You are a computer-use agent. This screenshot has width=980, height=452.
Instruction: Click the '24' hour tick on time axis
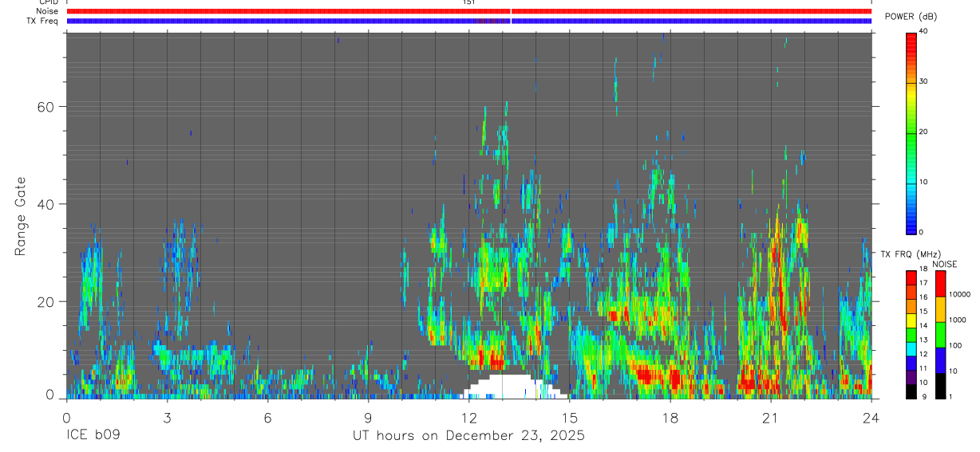pyautogui.click(x=871, y=417)
